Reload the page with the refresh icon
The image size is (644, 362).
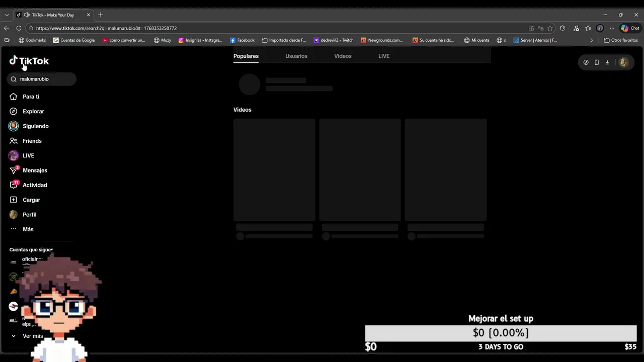point(19,28)
